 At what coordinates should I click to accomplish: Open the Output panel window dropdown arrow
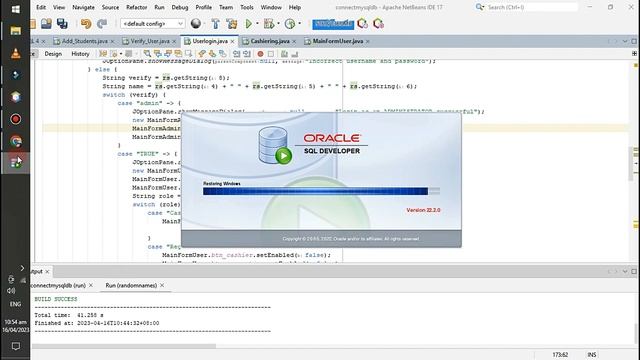click(x=625, y=271)
